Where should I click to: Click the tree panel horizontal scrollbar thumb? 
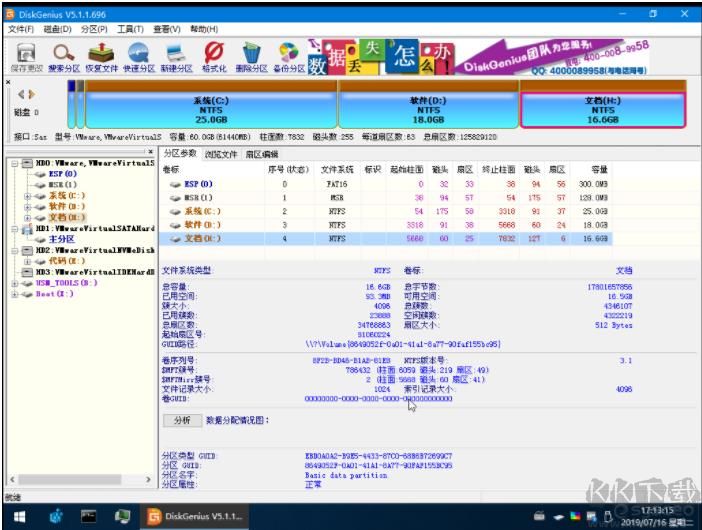pos(69,479)
